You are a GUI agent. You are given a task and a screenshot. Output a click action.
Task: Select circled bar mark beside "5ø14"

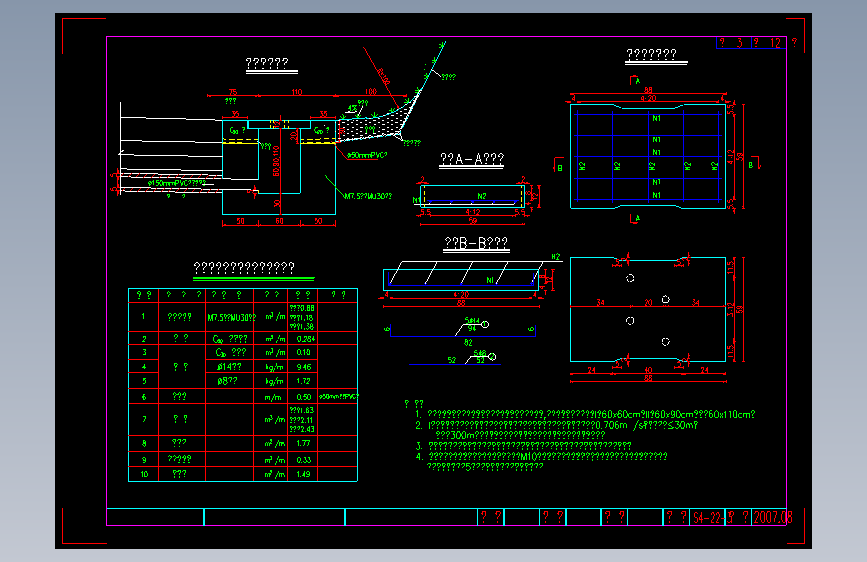tap(485, 325)
